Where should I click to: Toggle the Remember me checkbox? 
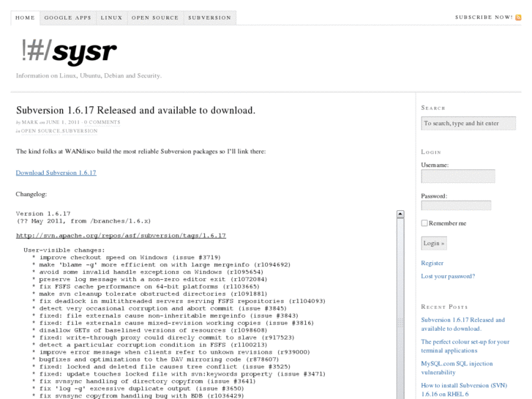(x=424, y=223)
